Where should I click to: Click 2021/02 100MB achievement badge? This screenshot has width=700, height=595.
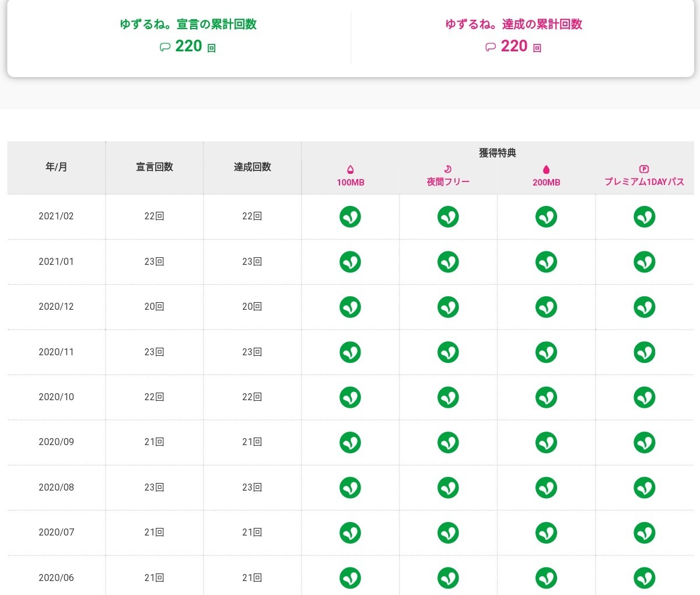coord(350,216)
